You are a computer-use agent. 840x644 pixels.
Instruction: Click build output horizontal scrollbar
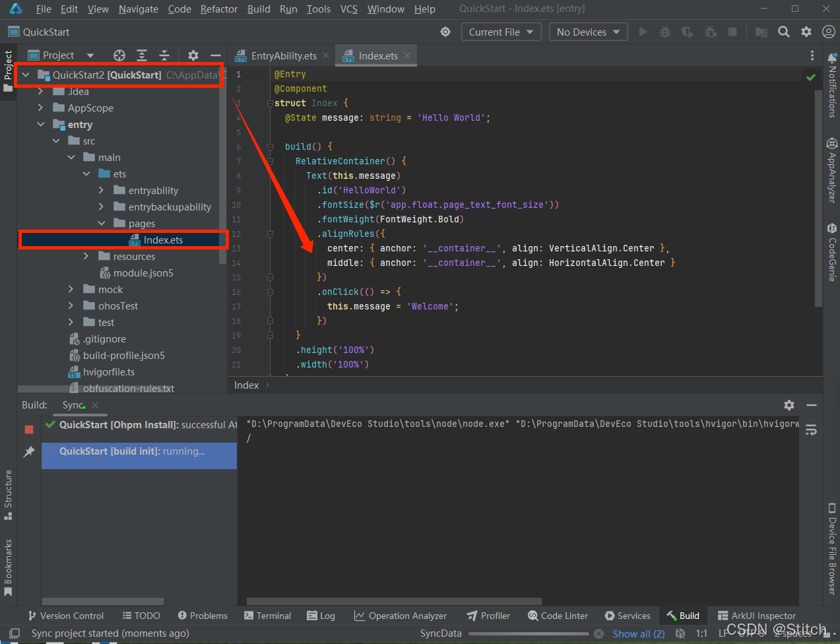point(394,602)
